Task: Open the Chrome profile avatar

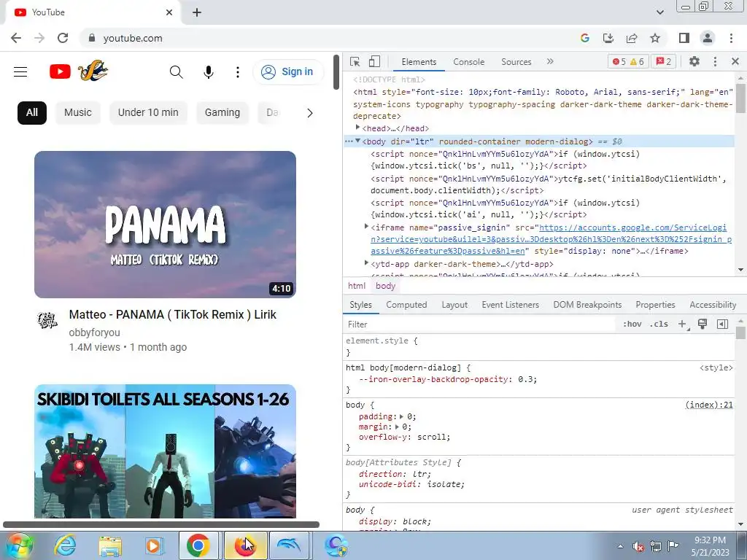Action: point(708,38)
